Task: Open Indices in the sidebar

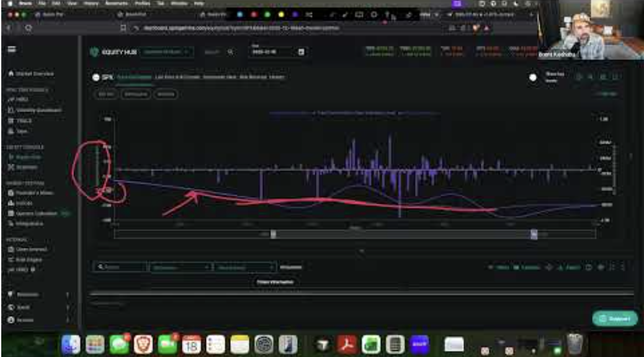Action: pos(24,203)
